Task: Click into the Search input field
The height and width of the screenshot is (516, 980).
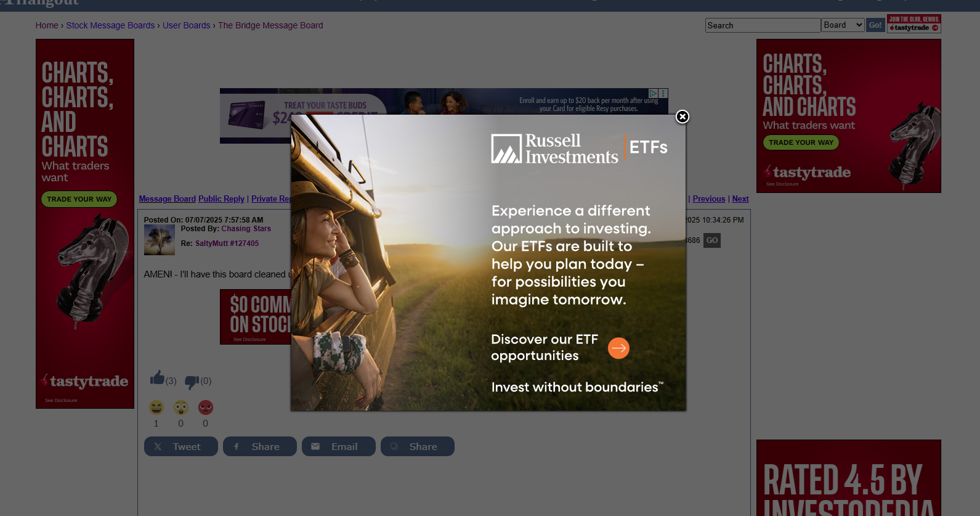Action: (x=763, y=25)
